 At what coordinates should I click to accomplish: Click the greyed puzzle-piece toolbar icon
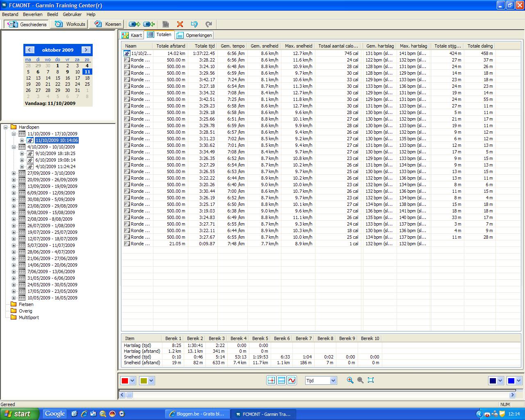tap(166, 24)
